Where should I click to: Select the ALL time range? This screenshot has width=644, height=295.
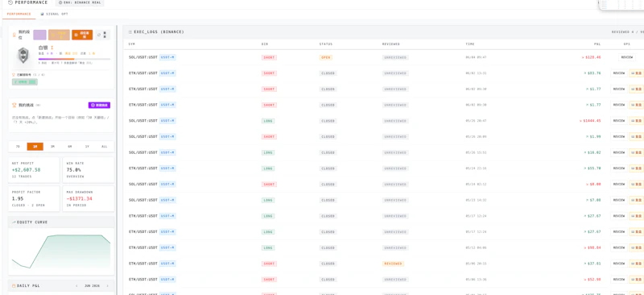(x=105, y=147)
